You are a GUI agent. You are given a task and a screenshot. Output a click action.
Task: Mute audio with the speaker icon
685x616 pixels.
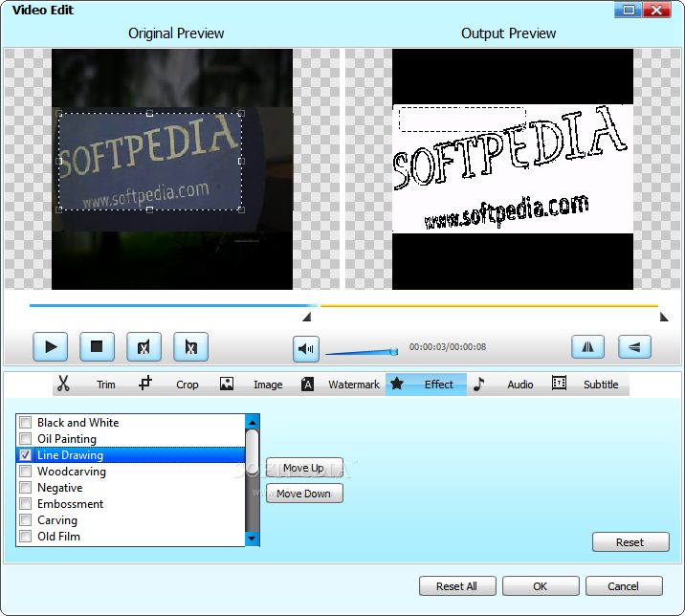(306, 348)
